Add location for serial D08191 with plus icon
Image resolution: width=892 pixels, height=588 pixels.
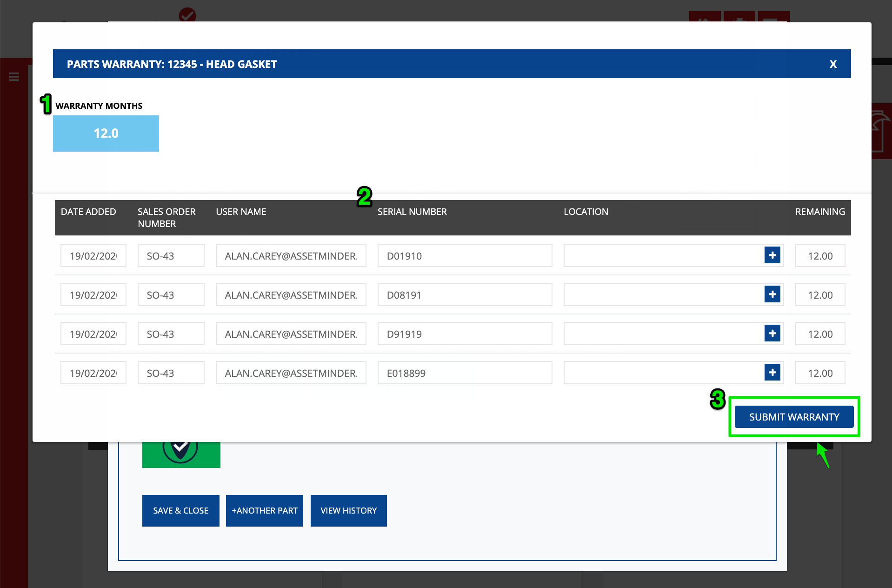(x=772, y=294)
